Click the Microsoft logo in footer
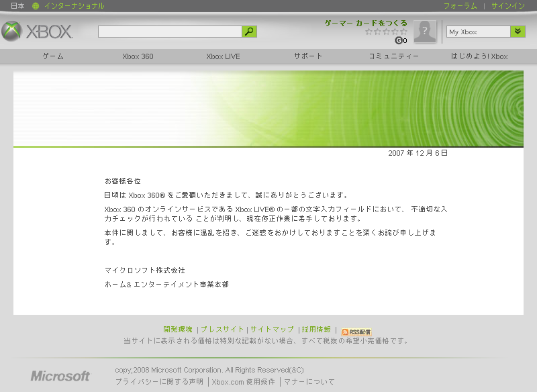The height and width of the screenshot is (392, 537). point(60,376)
